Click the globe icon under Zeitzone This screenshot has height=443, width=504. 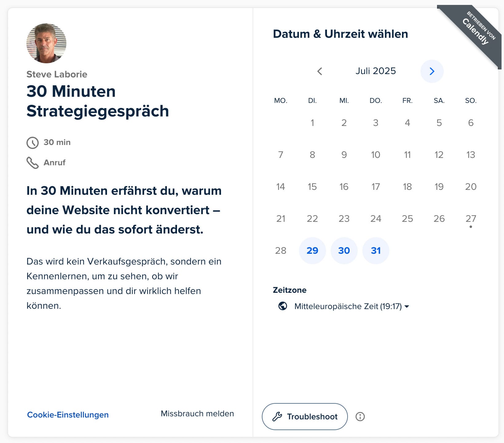283,306
